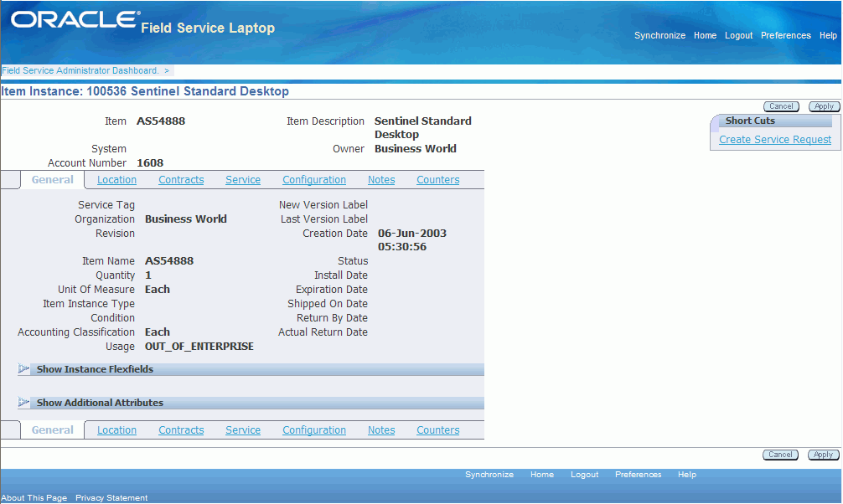Screen dimensions: 843x504
Task: Click the top Apply button
Action: (x=825, y=106)
